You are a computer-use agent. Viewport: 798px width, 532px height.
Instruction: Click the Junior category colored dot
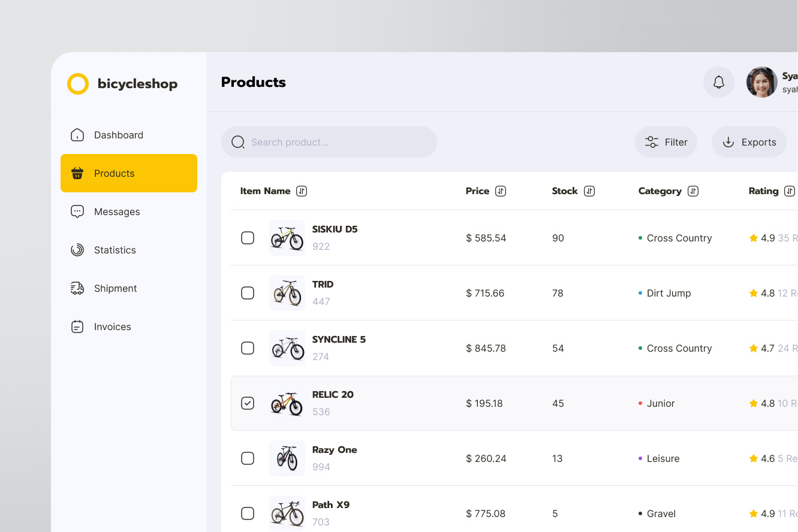point(640,403)
